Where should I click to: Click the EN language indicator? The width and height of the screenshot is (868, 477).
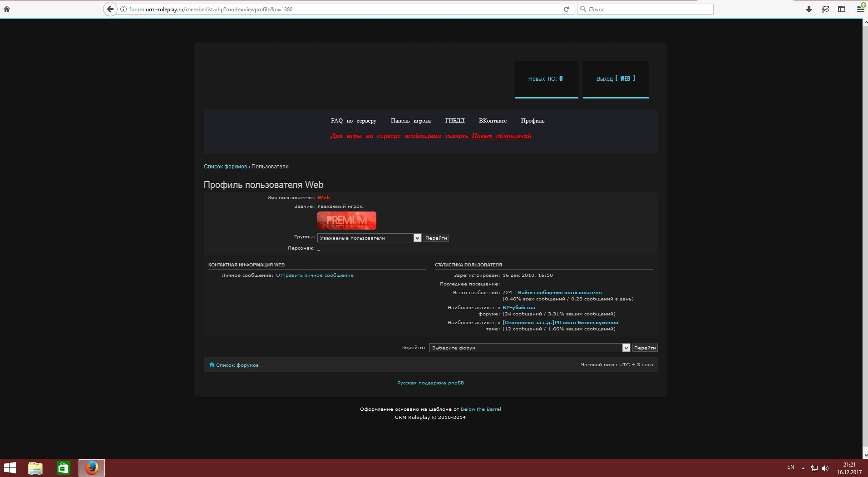coord(790,467)
